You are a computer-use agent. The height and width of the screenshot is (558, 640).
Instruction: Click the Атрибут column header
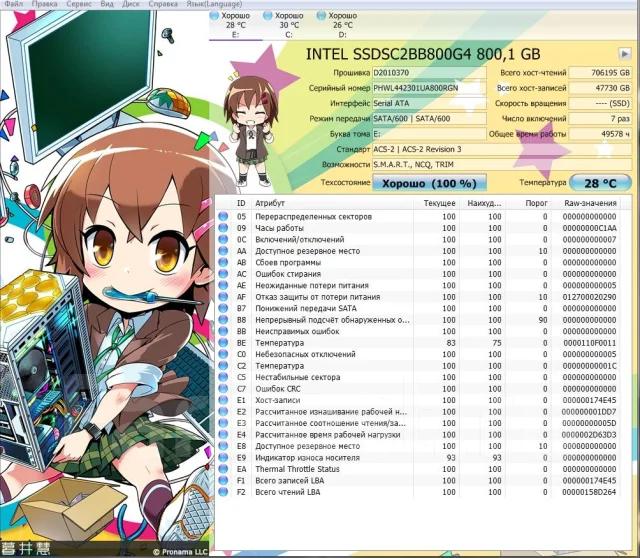332,203
